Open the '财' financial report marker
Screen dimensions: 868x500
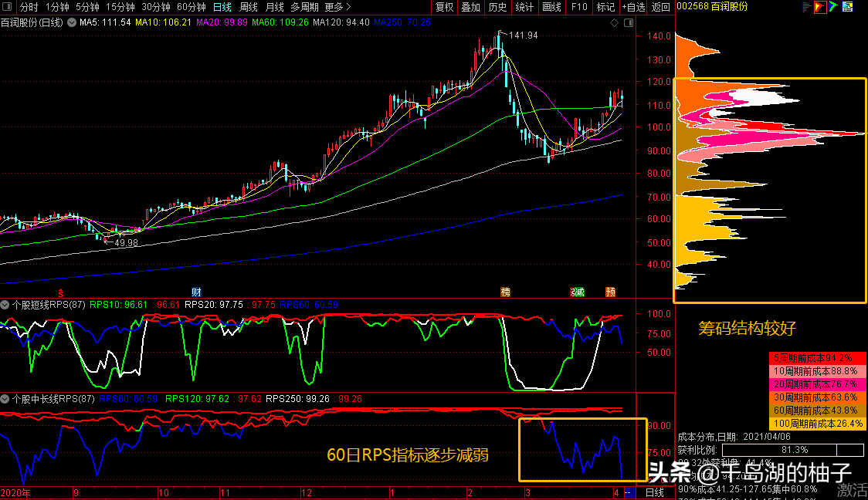pos(196,292)
